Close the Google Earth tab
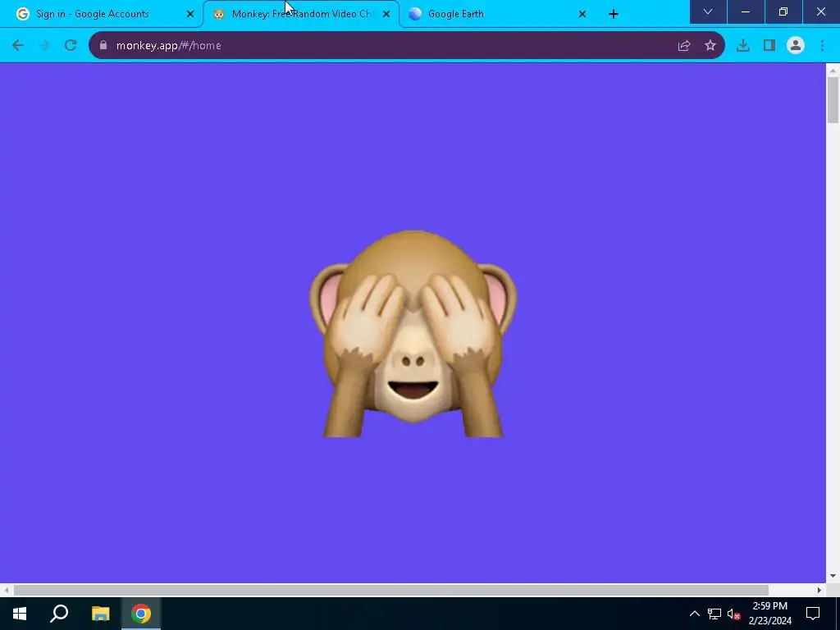This screenshot has height=630, width=840. [582, 14]
